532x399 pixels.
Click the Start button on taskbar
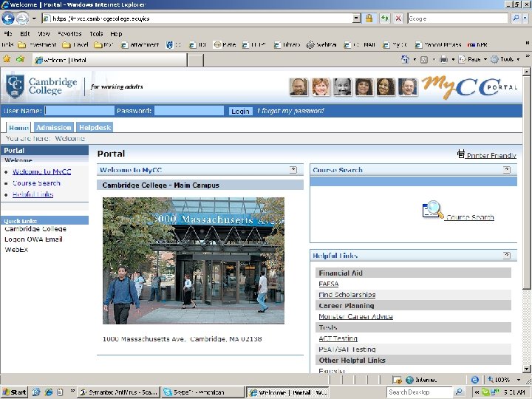14,392
